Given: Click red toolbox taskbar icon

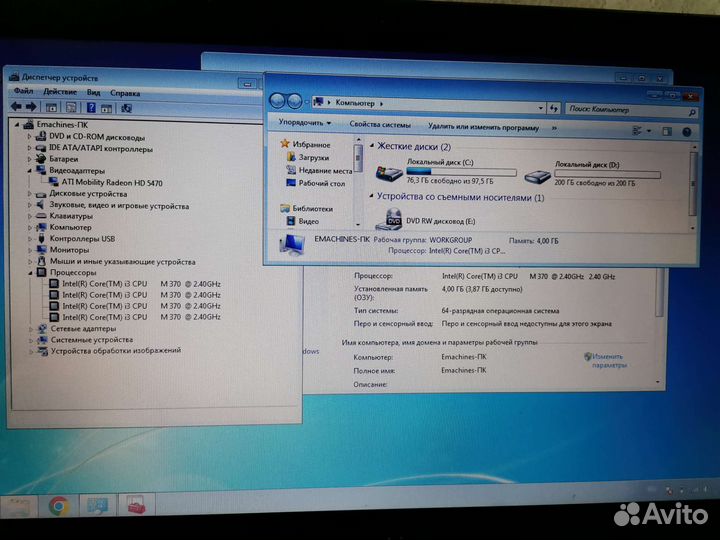Looking at the screenshot, I should [x=136, y=505].
